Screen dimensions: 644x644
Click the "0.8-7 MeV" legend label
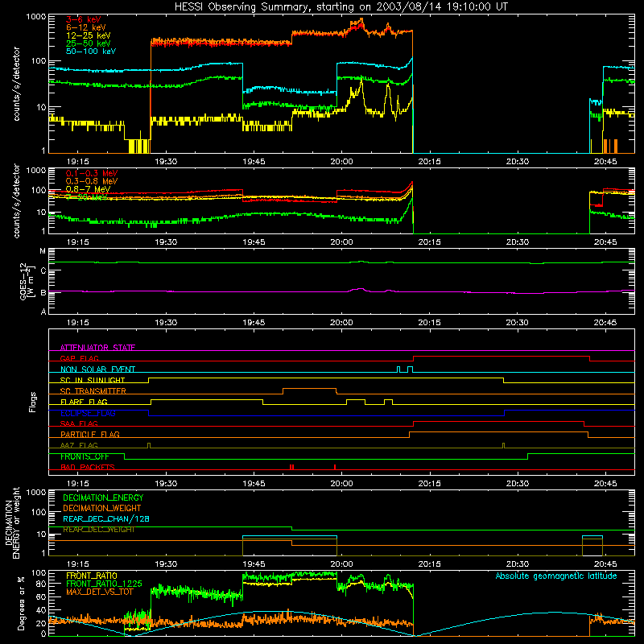point(88,189)
